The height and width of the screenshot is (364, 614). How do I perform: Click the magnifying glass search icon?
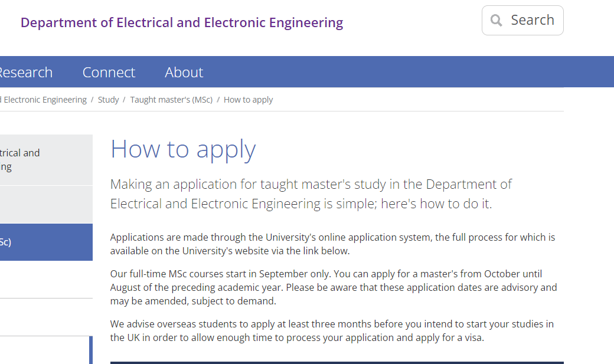click(496, 20)
